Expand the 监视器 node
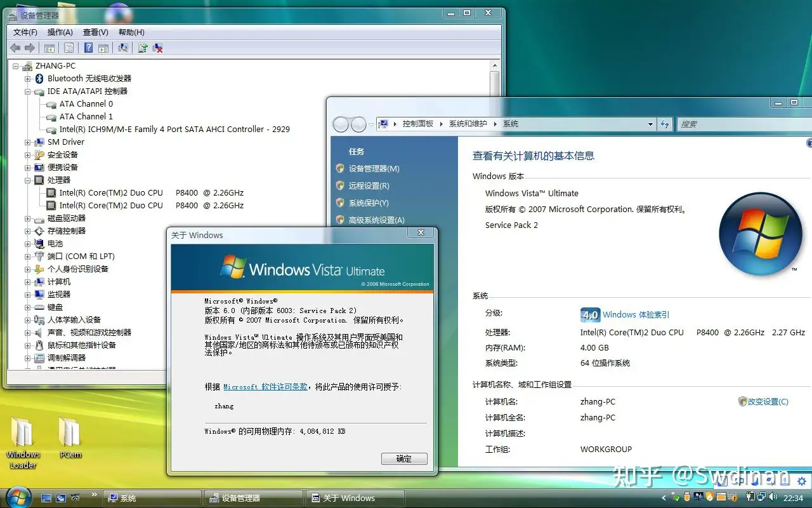Screen dimensions: 812x508 (27, 294)
